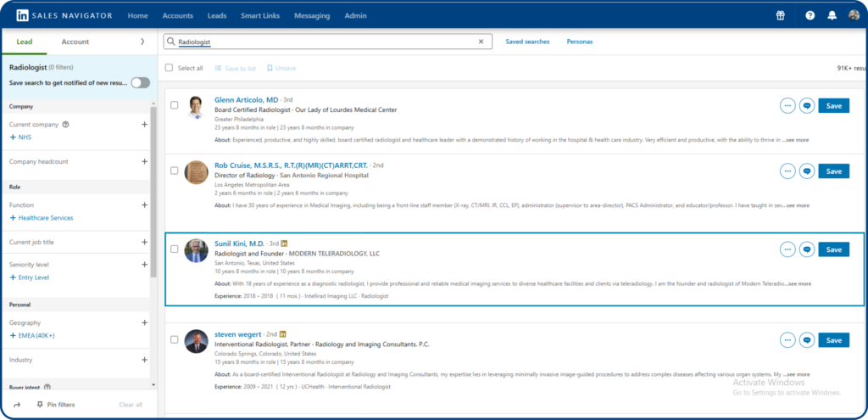Click LinkedIn premium badge beside steven wegert

[283, 334]
